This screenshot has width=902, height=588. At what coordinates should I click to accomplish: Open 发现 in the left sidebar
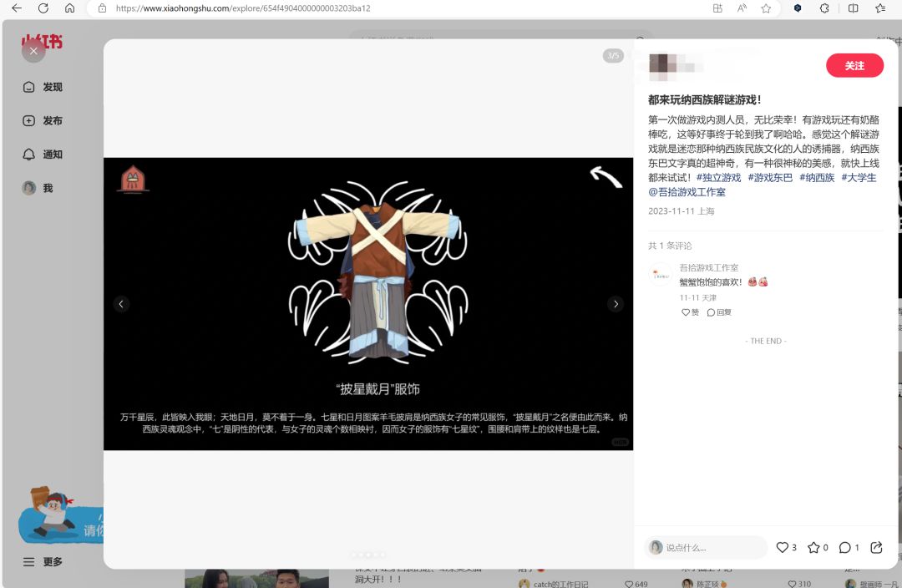[x=43, y=87]
